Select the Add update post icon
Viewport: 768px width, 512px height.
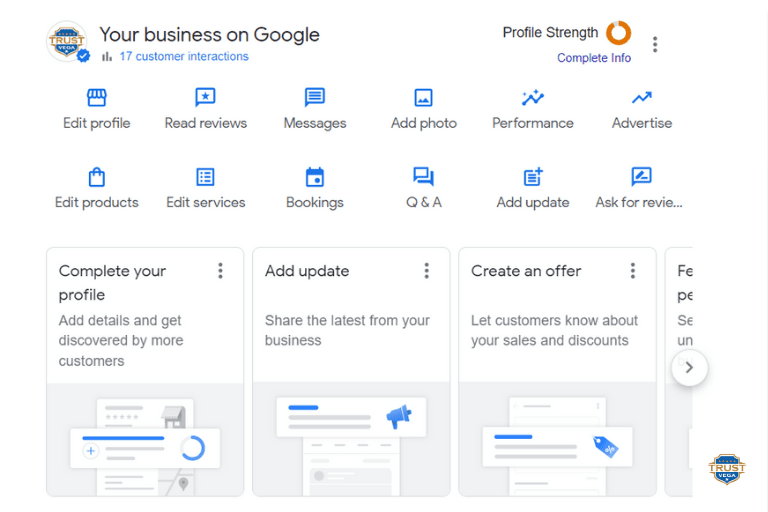[533, 176]
